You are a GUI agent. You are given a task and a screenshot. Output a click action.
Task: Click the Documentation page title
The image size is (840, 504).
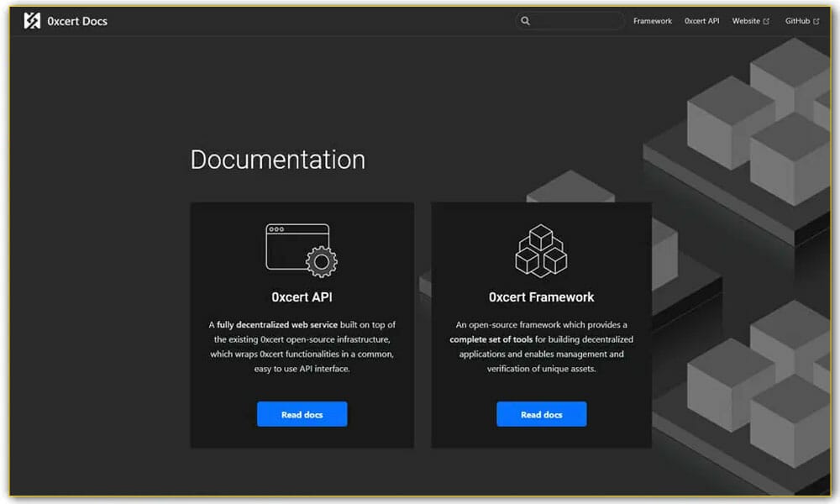[277, 160]
